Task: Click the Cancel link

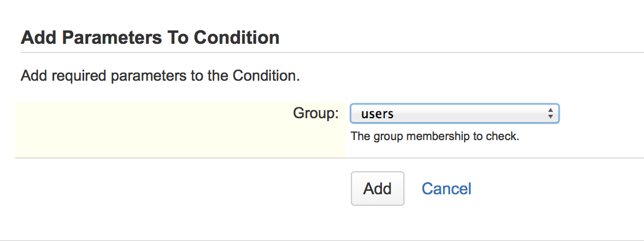Action: point(446,189)
